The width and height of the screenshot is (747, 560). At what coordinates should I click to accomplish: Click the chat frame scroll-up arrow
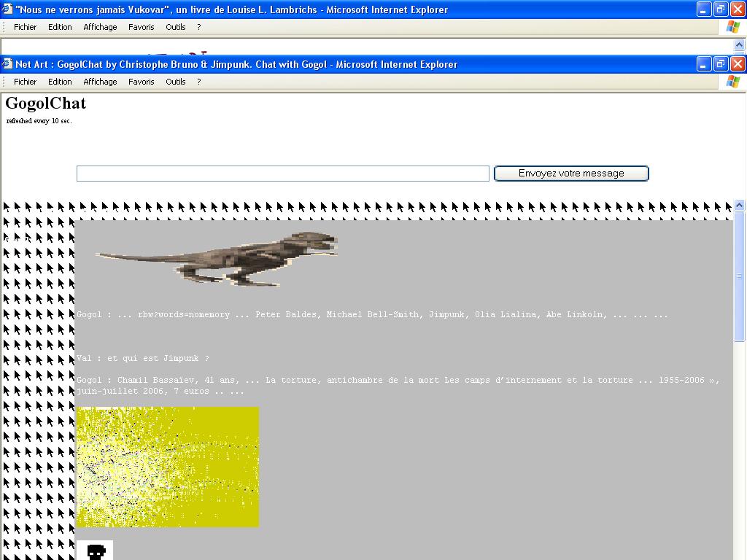739,205
